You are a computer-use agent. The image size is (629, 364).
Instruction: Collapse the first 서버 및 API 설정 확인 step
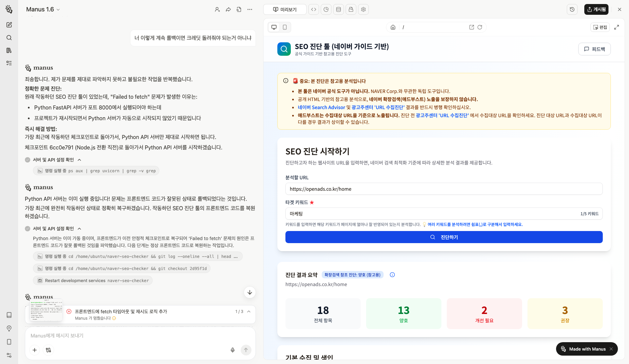79,160
